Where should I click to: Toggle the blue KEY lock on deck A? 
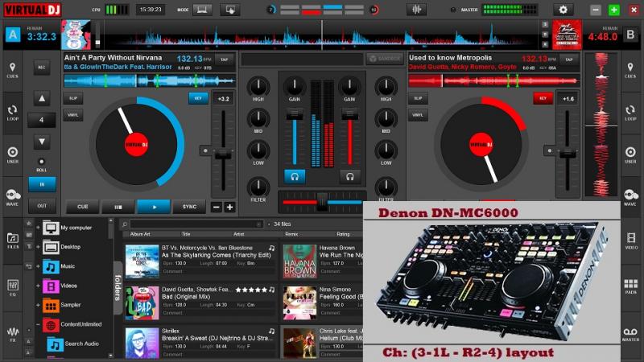pyautogui.click(x=198, y=98)
